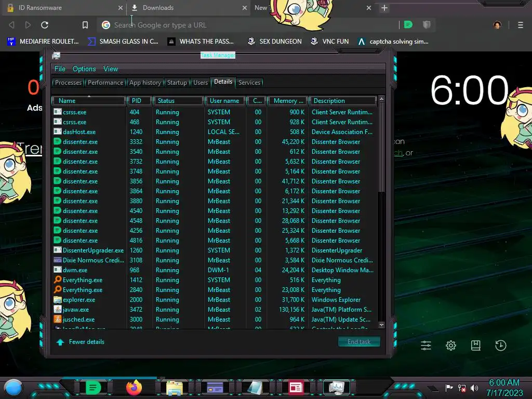Close the ID Ransomware tab
This screenshot has height=399, width=532.
click(x=121, y=8)
